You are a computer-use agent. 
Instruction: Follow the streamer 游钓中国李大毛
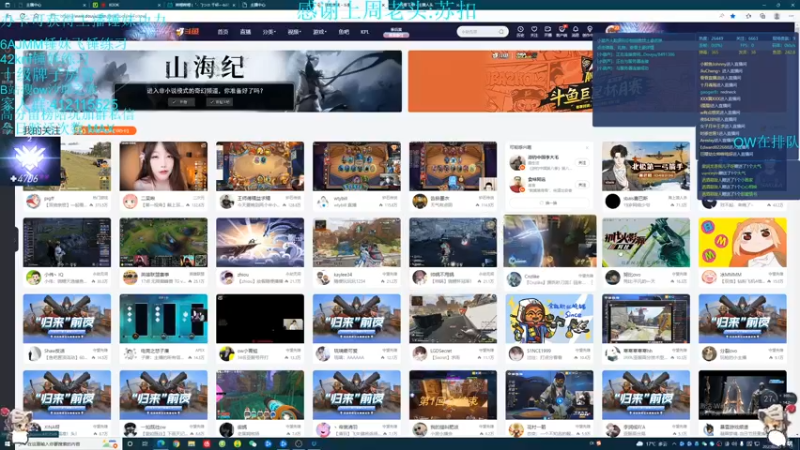(582, 163)
